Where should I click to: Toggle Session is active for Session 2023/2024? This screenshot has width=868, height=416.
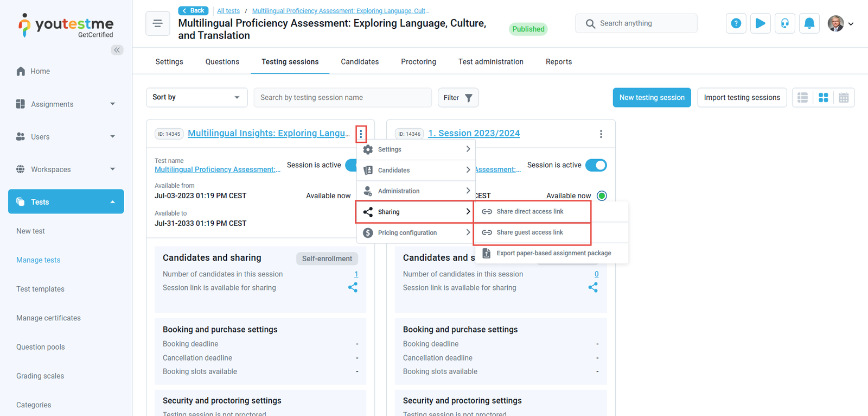coord(596,165)
